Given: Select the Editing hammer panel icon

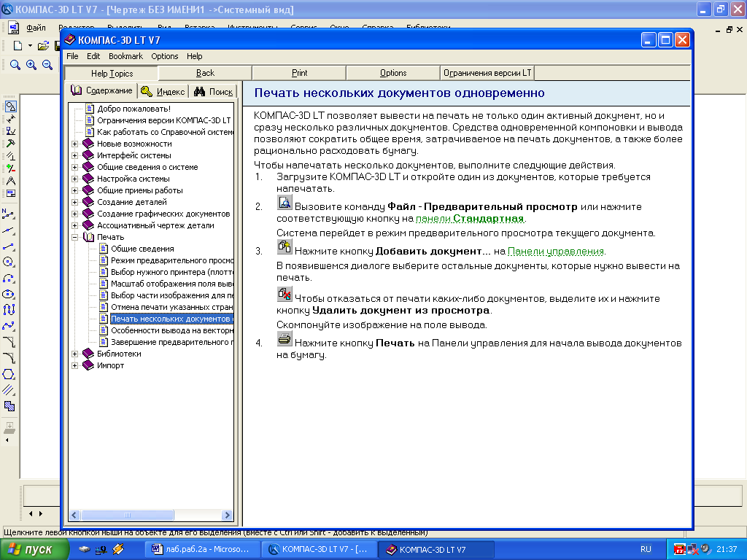Looking at the screenshot, I should click(x=10, y=144).
